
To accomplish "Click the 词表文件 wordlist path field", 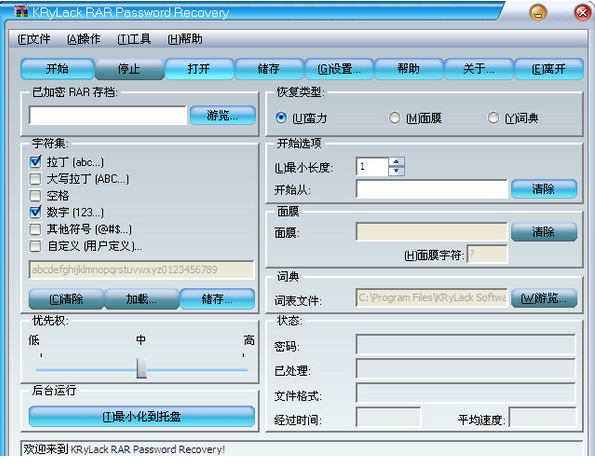I will [432, 298].
